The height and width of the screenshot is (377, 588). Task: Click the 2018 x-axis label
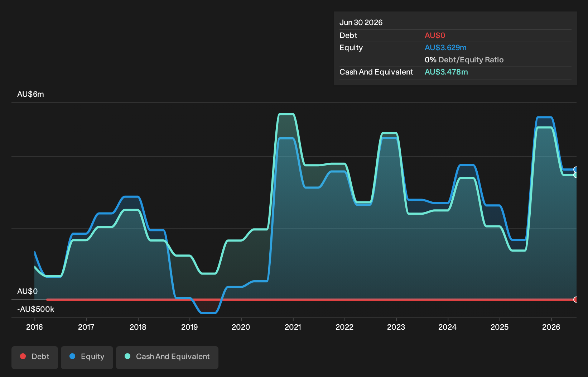(x=138, y=327)
